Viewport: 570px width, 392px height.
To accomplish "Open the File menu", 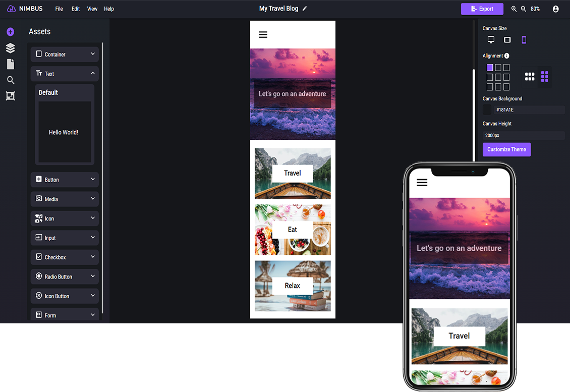I will tap(59, 9).
